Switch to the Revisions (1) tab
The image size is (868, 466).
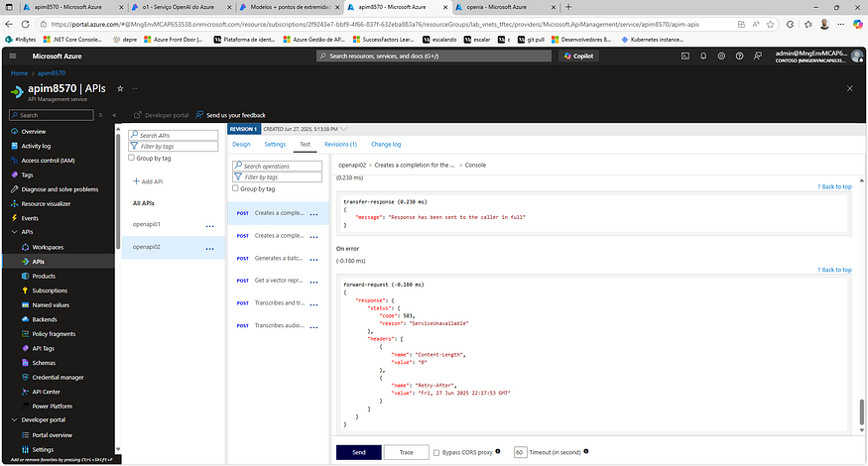point(340,145)
